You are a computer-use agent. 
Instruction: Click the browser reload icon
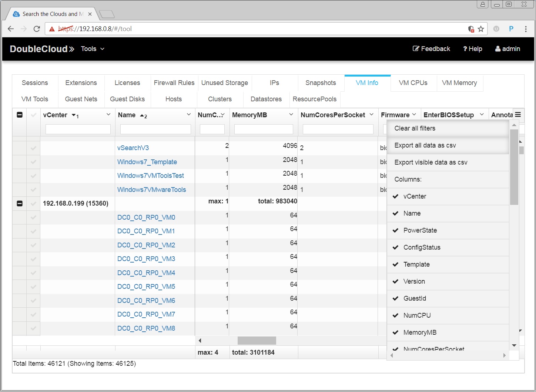(37, 29)
